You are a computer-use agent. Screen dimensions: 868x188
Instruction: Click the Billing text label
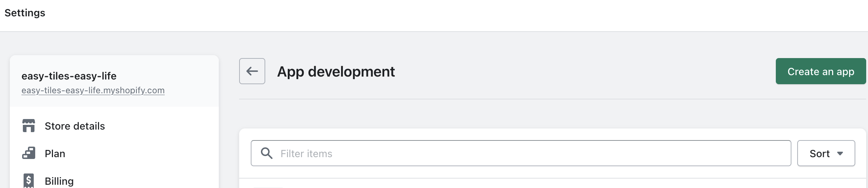tap(59, 181)
